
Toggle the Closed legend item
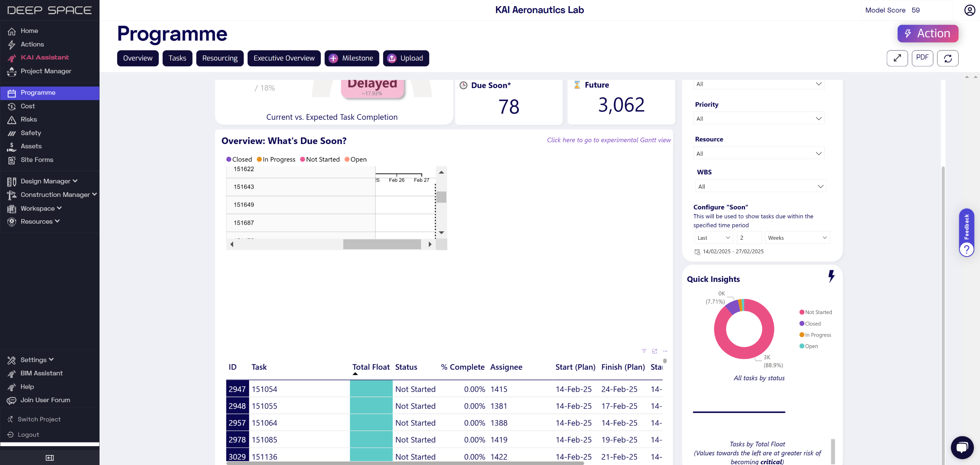coord(239,159)
